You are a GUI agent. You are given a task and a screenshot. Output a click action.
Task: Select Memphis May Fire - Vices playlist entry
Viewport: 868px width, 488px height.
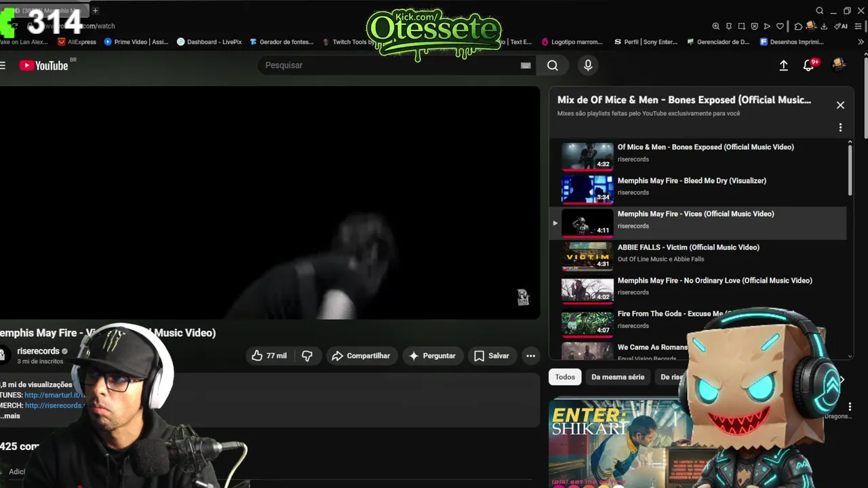(698, 222)
